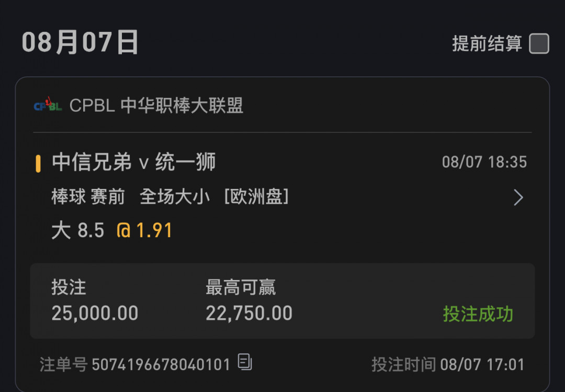Click the 投注成功 status label
565x392 pixels.
(478, 313)
